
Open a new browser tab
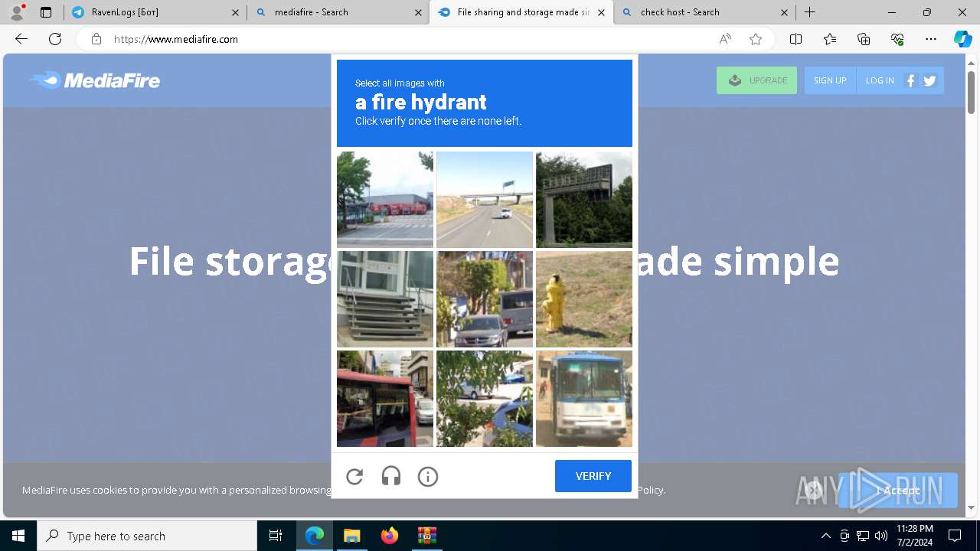[x=810, y=12]
